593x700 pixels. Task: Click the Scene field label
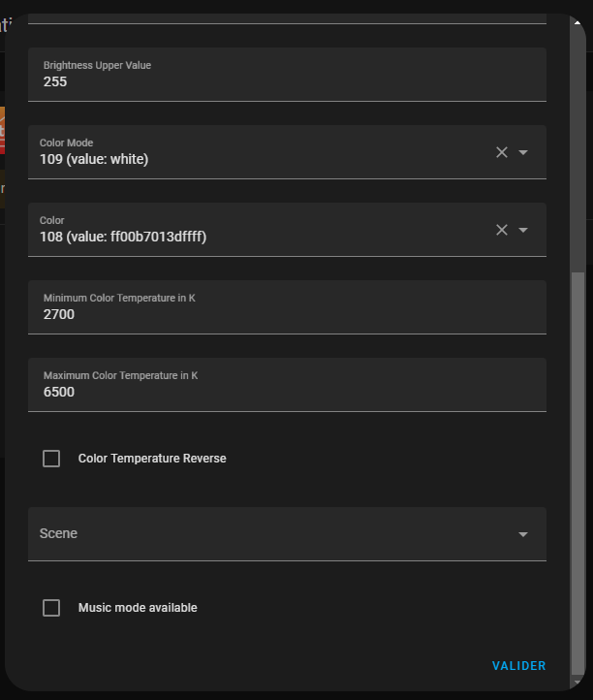(58, 534)
